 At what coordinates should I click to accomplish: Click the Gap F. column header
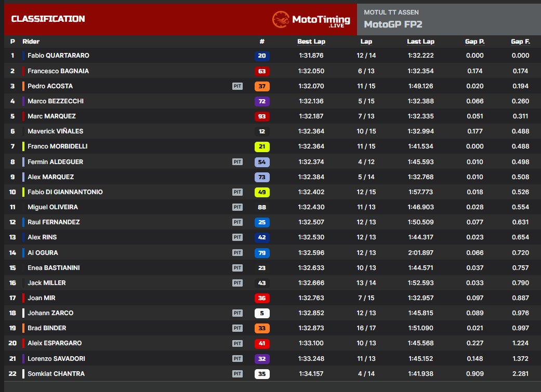coord(520,42)
